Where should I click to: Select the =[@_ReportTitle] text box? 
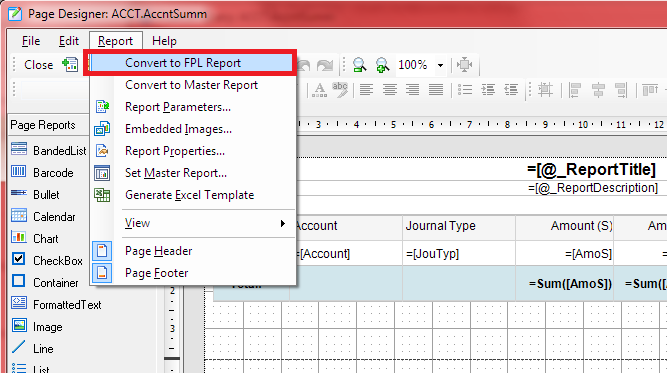[x=591, y=169]
